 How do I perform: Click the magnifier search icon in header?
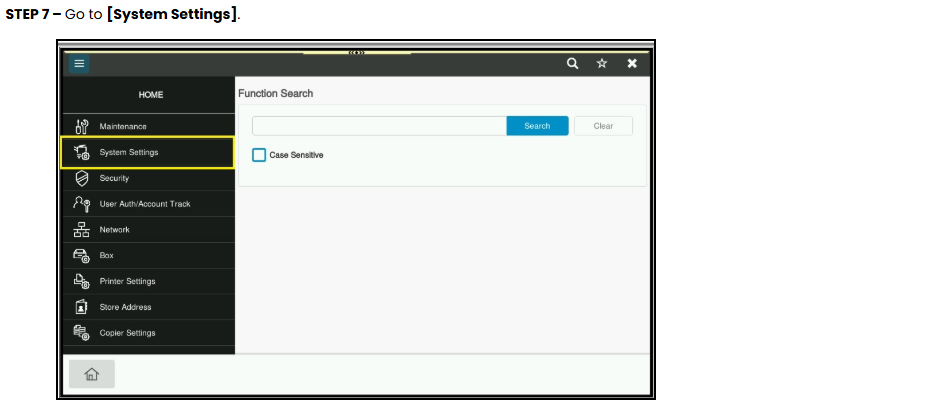click(572, 63)
